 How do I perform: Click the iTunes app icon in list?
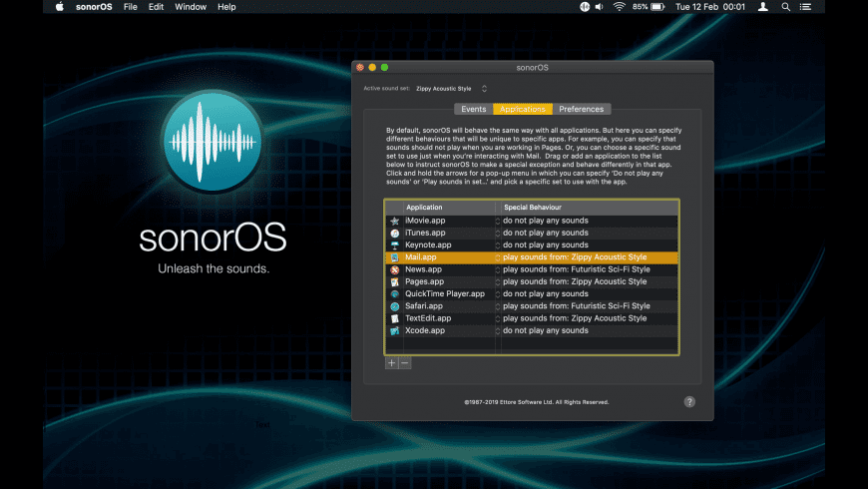395,233
